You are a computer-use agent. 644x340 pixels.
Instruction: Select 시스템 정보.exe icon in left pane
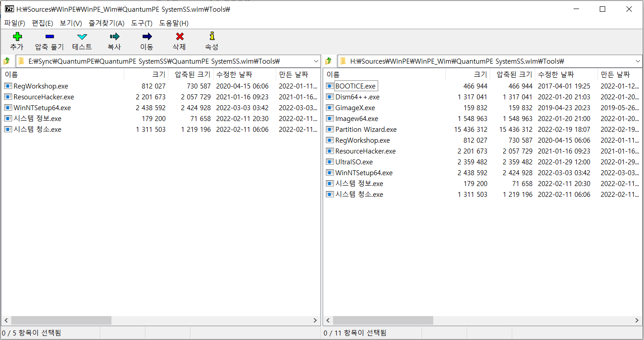8,118
